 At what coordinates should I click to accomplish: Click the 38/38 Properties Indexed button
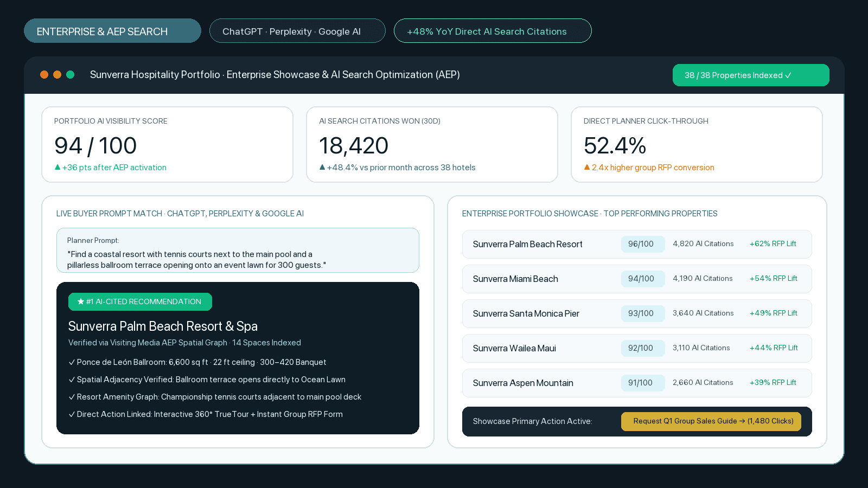(x=751, y=75)
